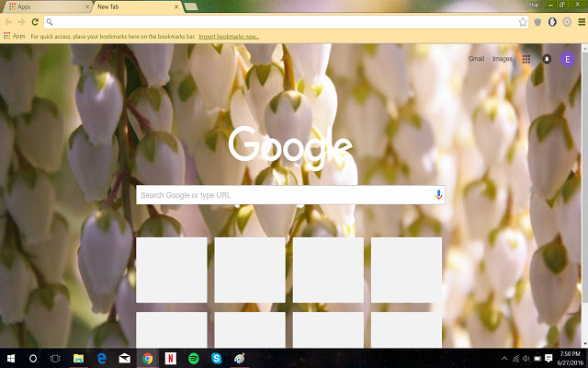Screen dimensions: 588x368
Task: Launch Skype from the taskbar
Action: pos(217,358)
